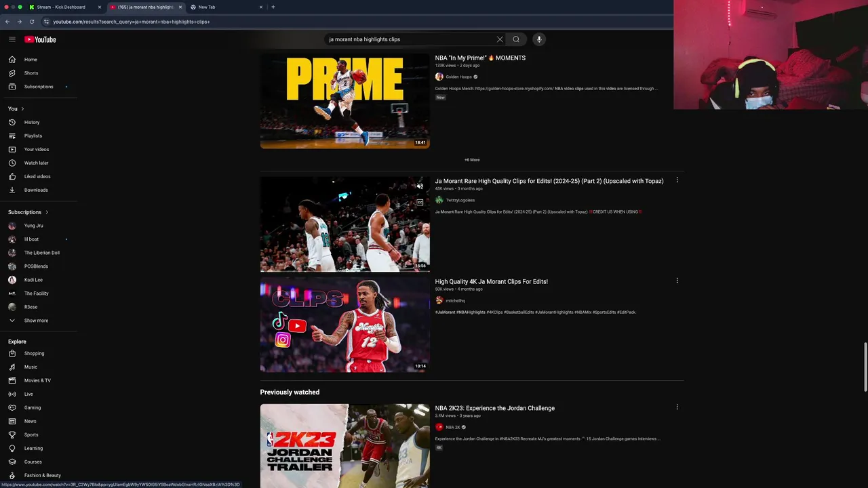Viewport: 868px width, 488px height.
Task: Open a new browser tab with plus
Action: [x=273, y=7]
